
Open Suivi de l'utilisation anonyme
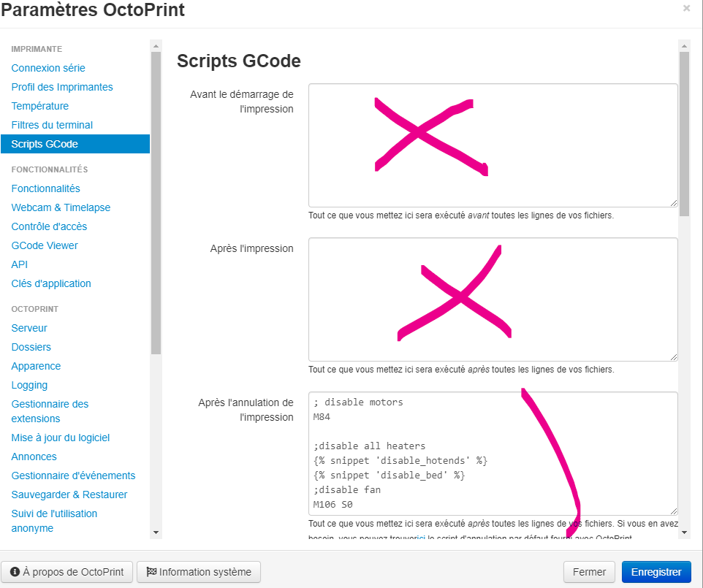54,521
